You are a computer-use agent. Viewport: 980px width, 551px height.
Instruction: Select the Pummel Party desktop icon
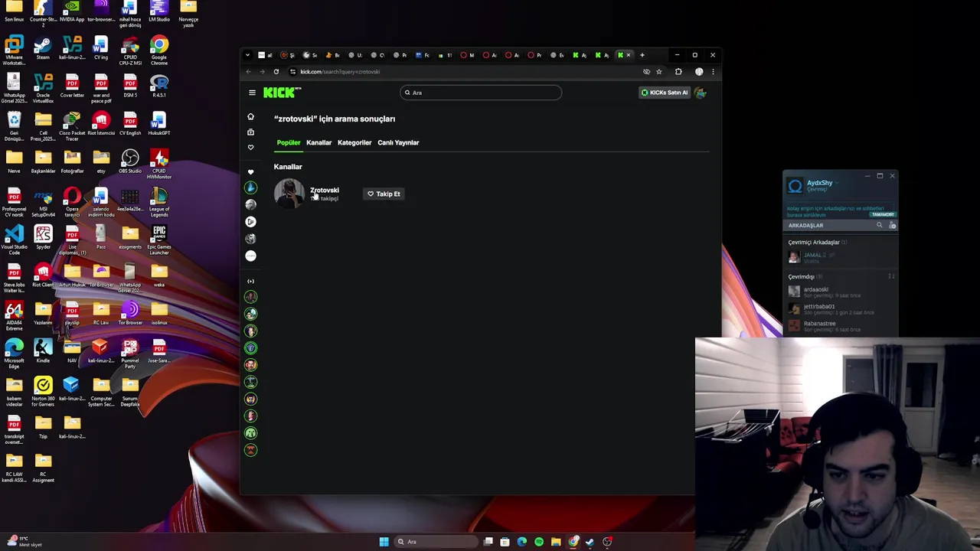130,353
